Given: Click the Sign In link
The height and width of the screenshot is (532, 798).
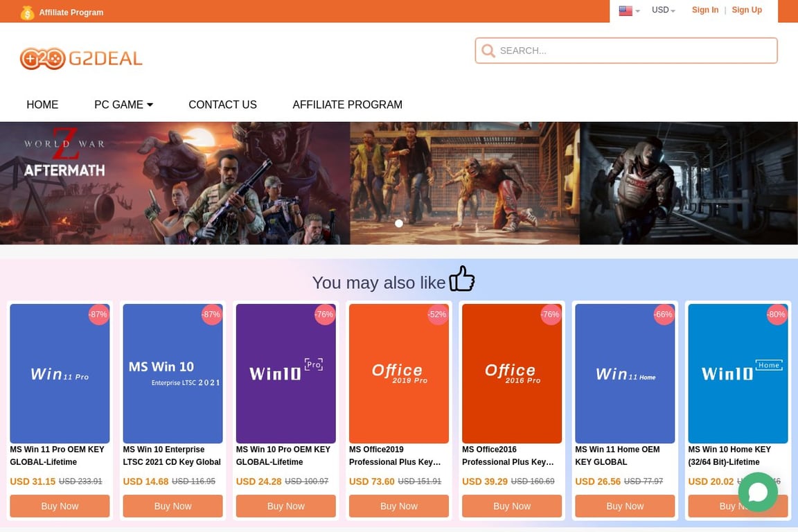Looking at the screenshot, I should click(x=705, y=10).
